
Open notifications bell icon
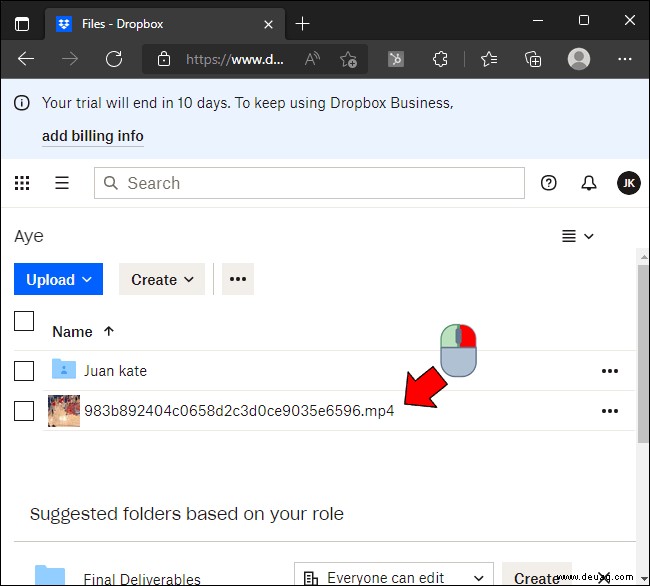(x=589, y=183)
